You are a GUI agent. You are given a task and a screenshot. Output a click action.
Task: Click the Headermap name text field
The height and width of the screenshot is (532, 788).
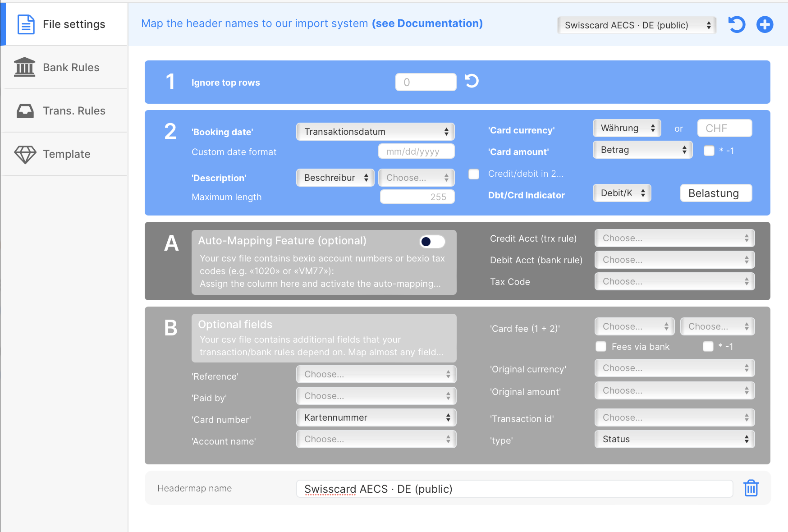coord(514,489)
